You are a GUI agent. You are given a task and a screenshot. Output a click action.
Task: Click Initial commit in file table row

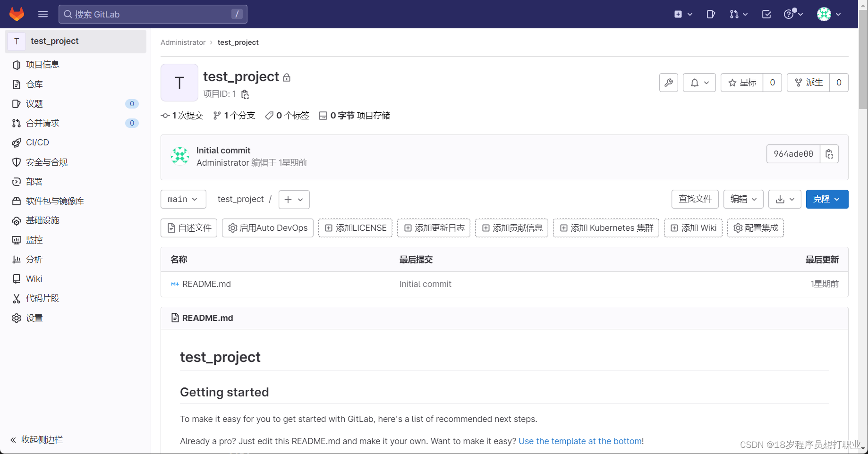[x=425, y=284]
